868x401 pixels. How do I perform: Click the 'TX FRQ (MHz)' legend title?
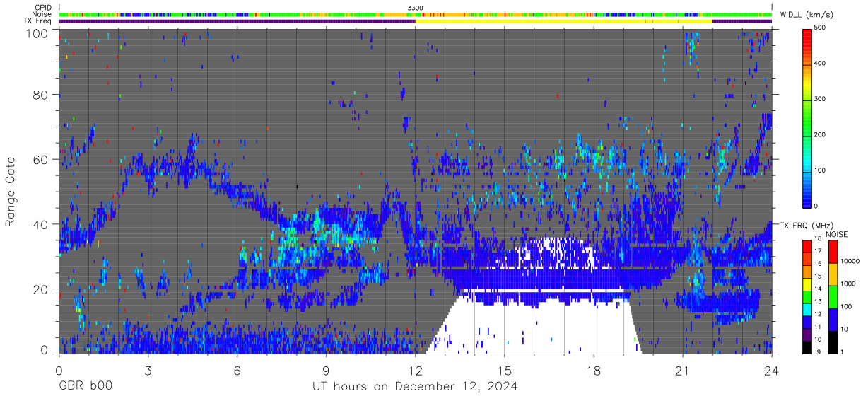coord(805,226)
